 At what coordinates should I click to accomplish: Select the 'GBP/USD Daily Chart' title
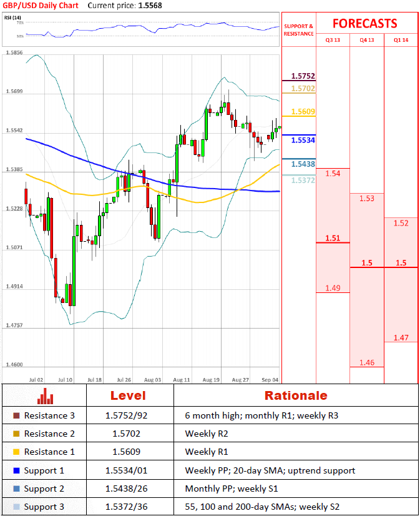[x=41, y=6]
